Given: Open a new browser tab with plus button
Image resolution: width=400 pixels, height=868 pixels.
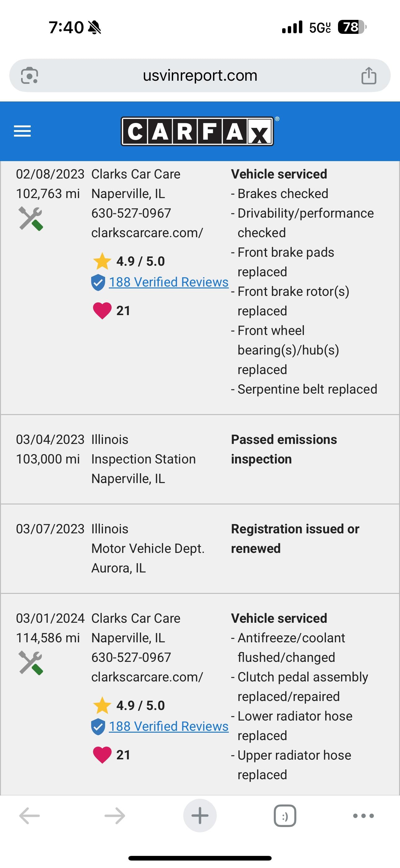Looking at the screenshot, I should [x=200, y=816].
